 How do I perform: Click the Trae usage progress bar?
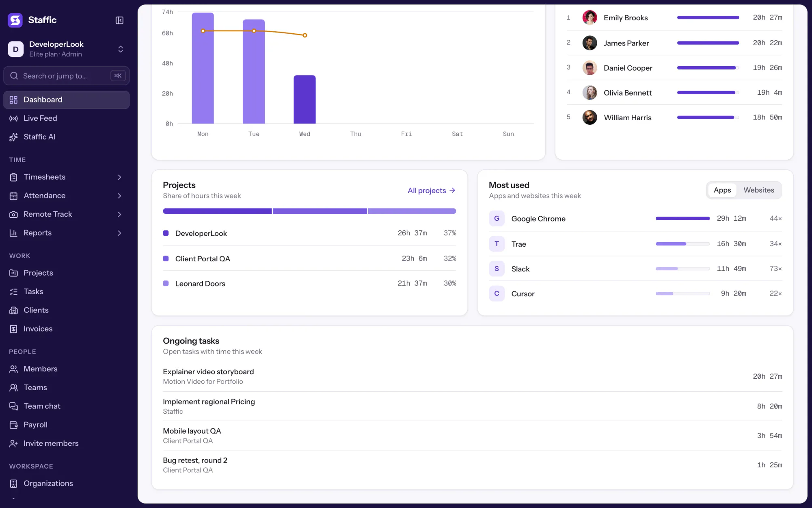pos(682,244)
